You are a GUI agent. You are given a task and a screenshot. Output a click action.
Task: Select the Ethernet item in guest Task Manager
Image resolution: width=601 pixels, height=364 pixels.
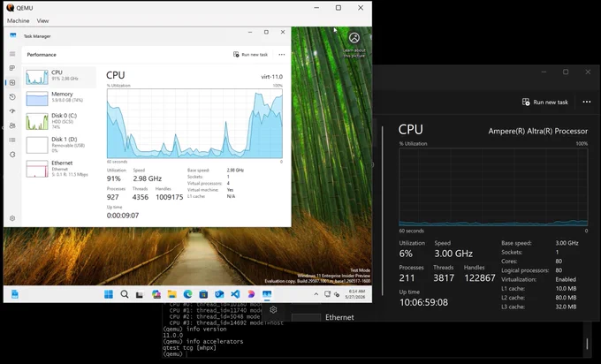tap(59, 169)
